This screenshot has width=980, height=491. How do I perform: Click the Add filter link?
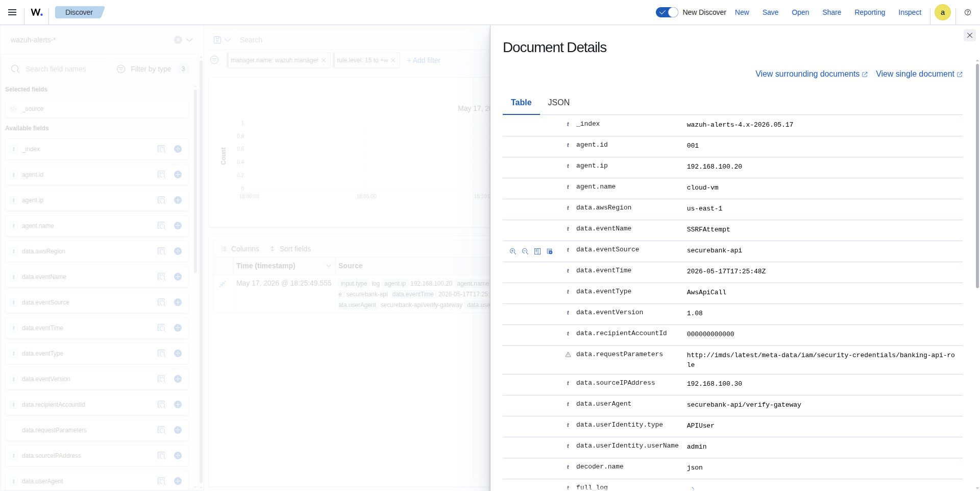tap(424, 60)
